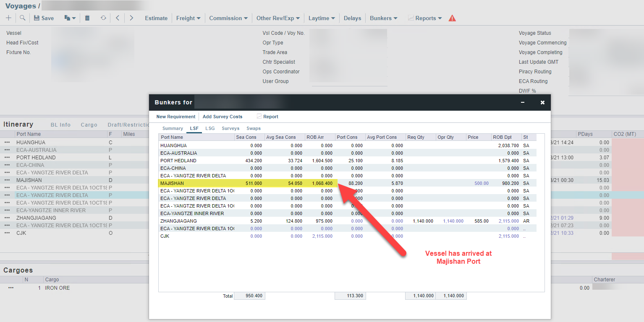Viewport: 644px width, 322px height.
Task: Go to next voyage with right arrow
Action: coord(131,18)
